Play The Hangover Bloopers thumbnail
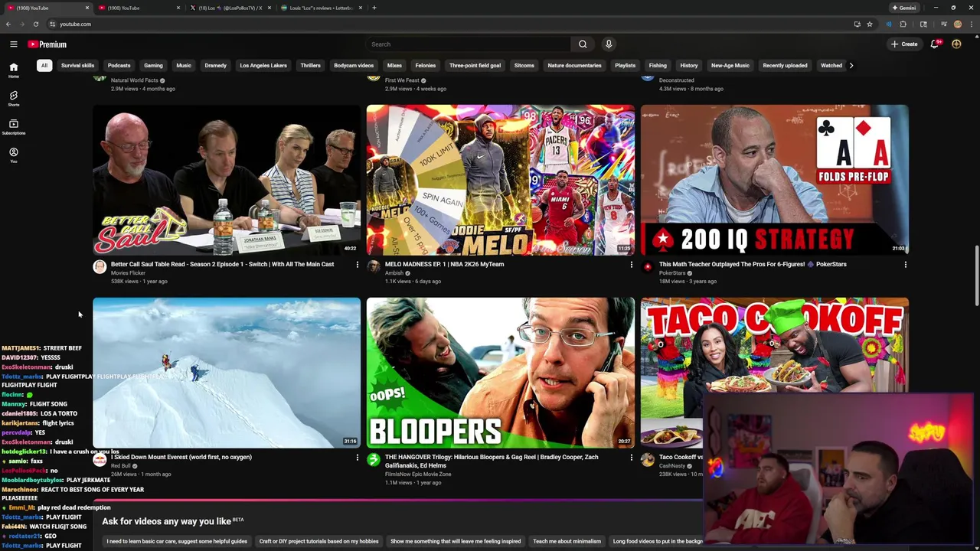Screen dimensions: 980x551 point(501,373)
